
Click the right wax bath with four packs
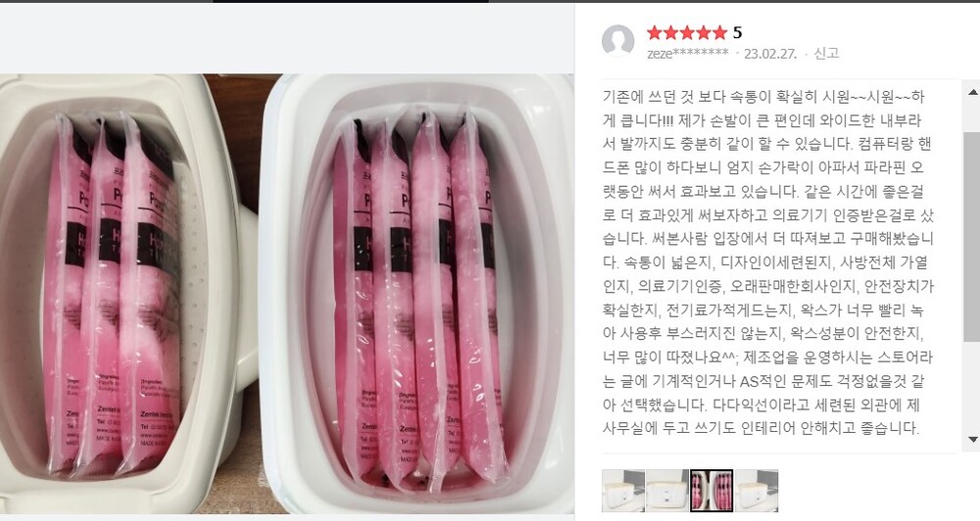[x=417, y=294]
